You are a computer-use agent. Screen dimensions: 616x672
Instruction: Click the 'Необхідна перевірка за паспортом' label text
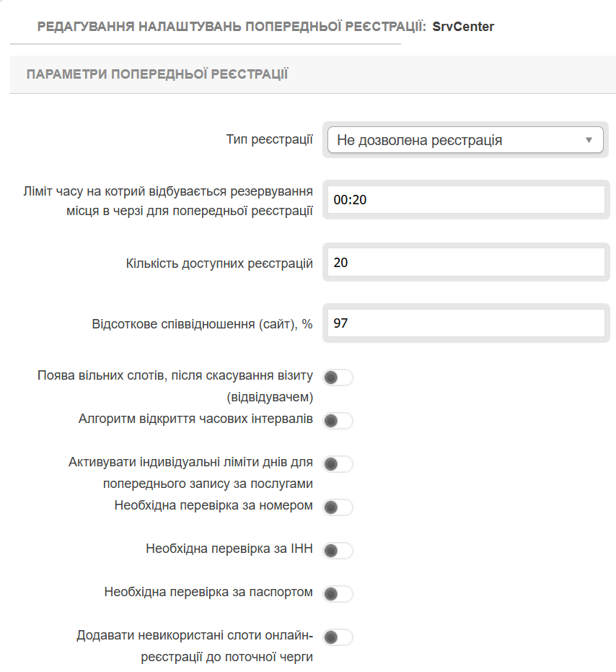click(x=208, y=593)
